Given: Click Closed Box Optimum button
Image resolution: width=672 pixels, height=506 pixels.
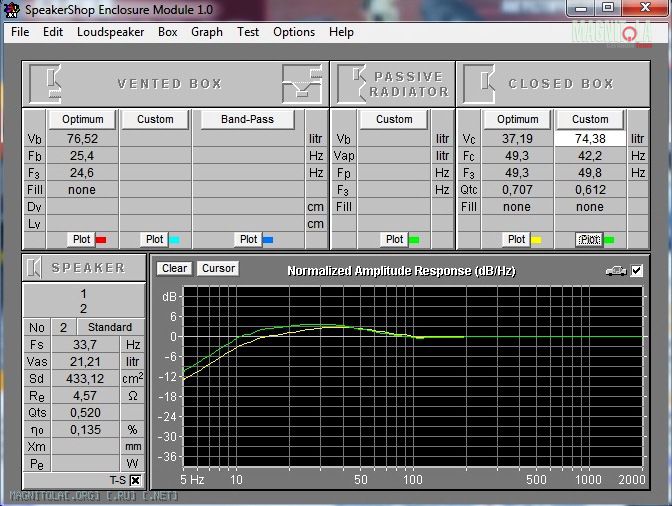Looking at the screenshot, I should (517, 120).
